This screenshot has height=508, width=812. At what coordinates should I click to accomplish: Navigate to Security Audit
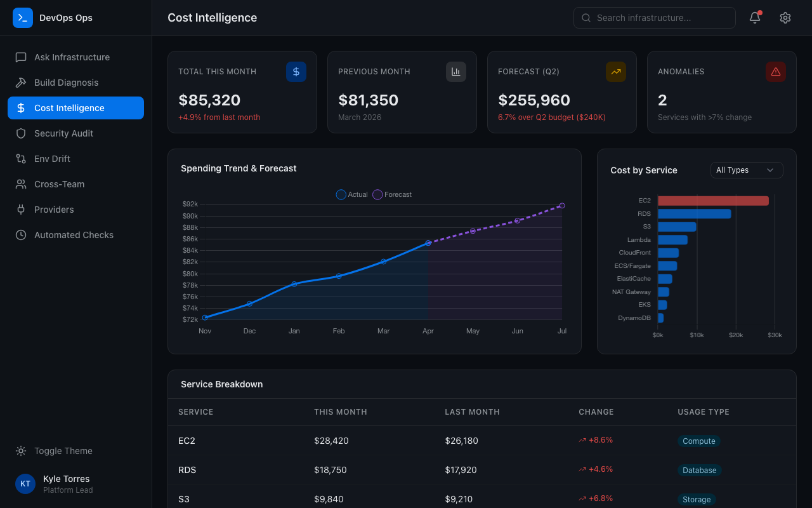63,133
